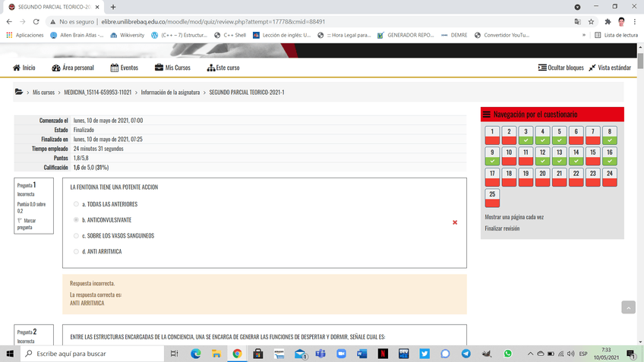Jump to question 3 in quiz navigation
Screen dimensions: 644x362
pos(526,135)
